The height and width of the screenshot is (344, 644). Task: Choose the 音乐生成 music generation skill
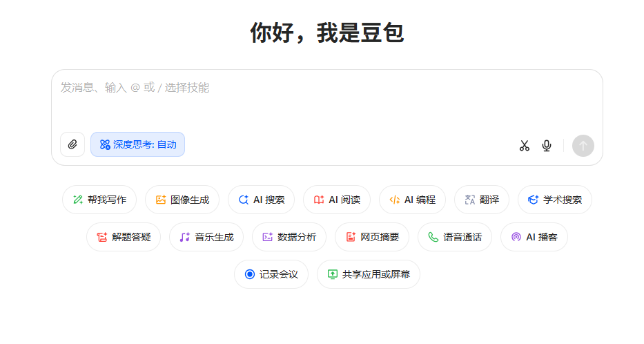[x=206, y=237]
